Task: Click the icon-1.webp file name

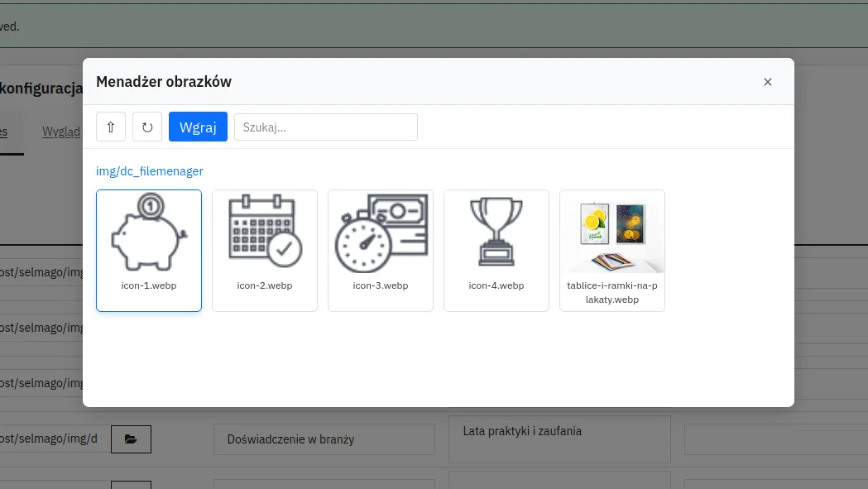Action: [149, 285]
